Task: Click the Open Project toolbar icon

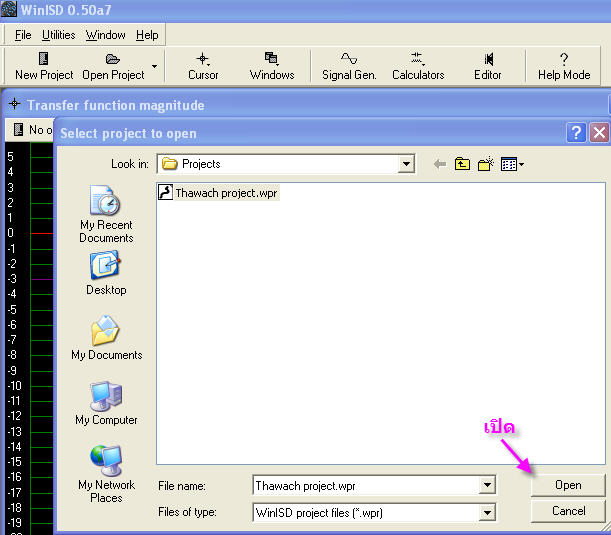Action: [x=113, y=66]
